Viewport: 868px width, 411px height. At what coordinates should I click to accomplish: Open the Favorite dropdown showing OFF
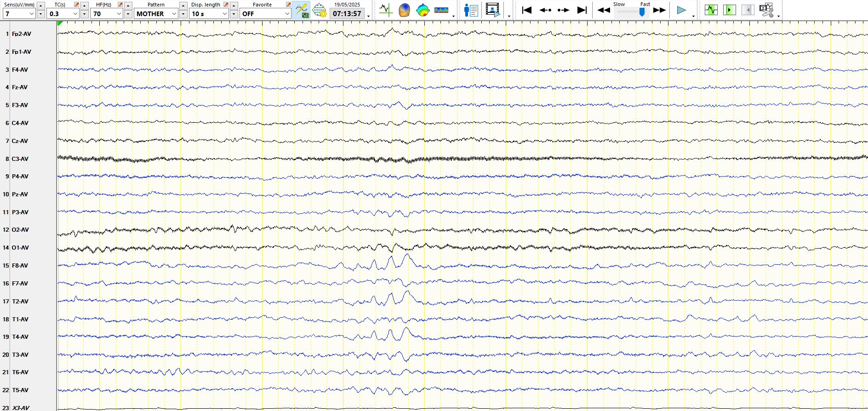click(287, 14)
